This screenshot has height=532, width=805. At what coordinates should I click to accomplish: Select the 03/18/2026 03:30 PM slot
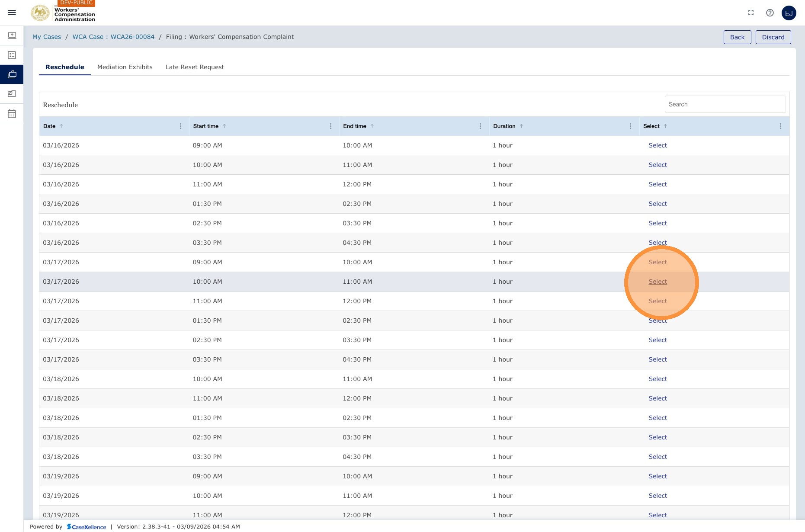658,457
